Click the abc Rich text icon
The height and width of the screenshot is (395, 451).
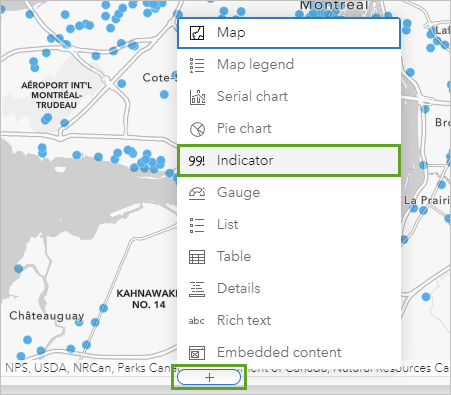pyautogui.click(x=196, y=321)
